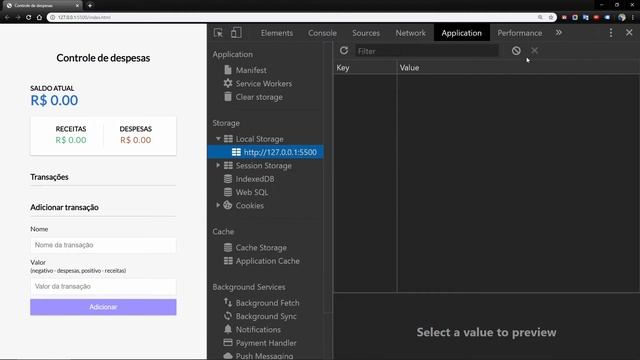Open Web SQL storage
The image size is (640, 360).
click(x=251, y=192)
